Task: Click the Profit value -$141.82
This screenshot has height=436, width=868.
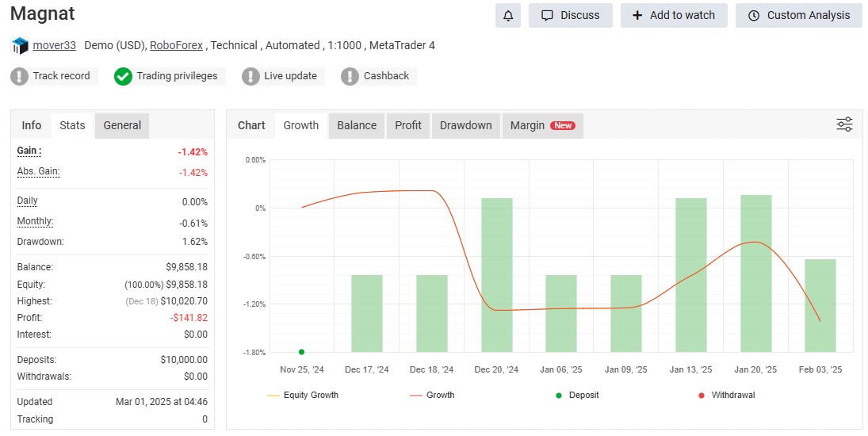Action: click(x=189, y=318)
